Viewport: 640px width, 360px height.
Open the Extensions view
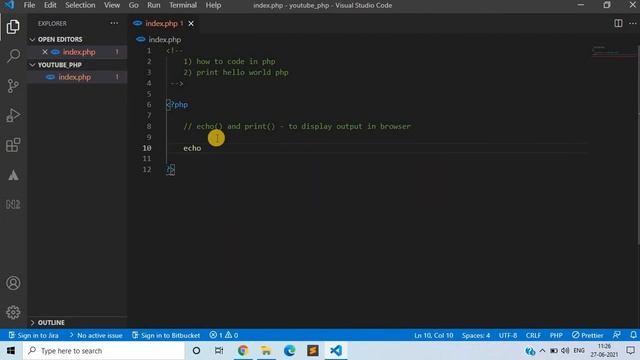(x=13, y=145)
